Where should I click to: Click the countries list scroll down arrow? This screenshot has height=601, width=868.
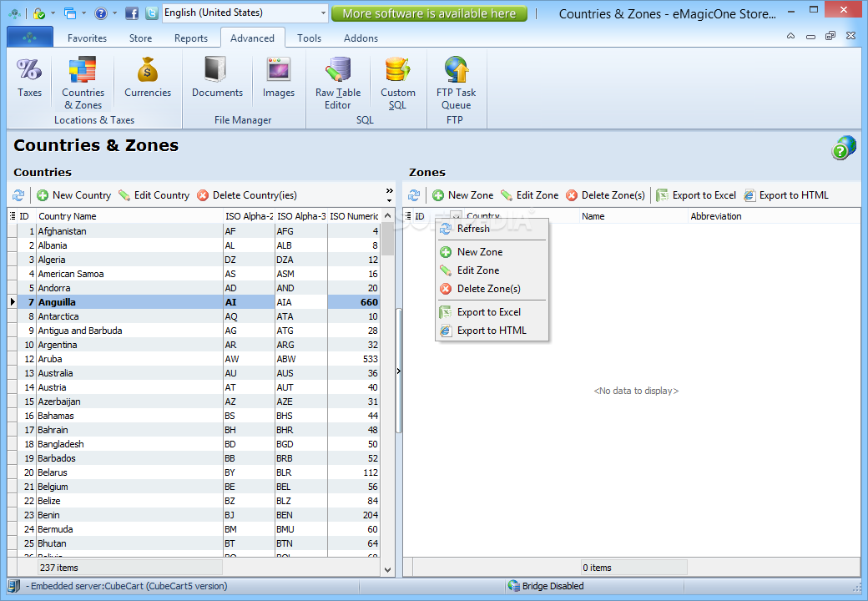click(x=387, y=569)
